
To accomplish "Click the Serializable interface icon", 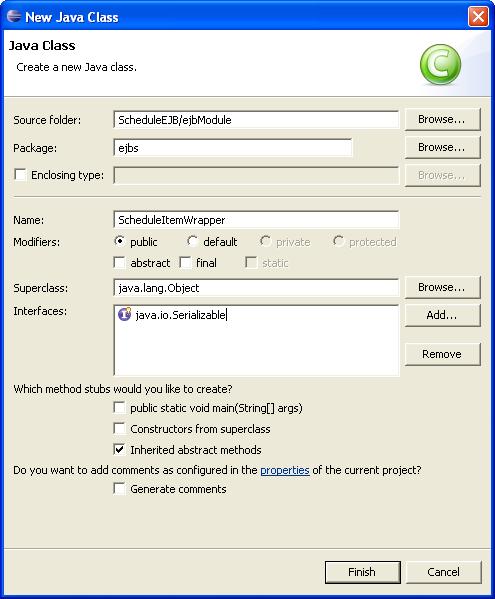I will [x=125, y=314].
